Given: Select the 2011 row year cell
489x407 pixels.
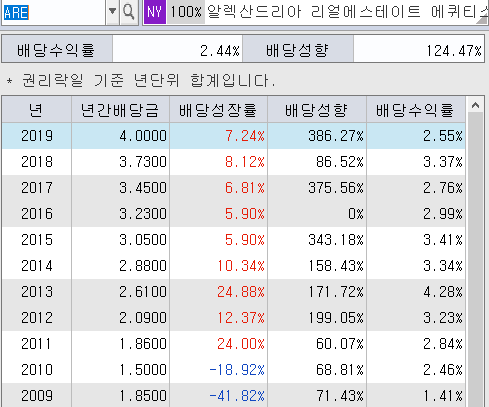Looking at the screenshot, I should click(x=37, y=344).
